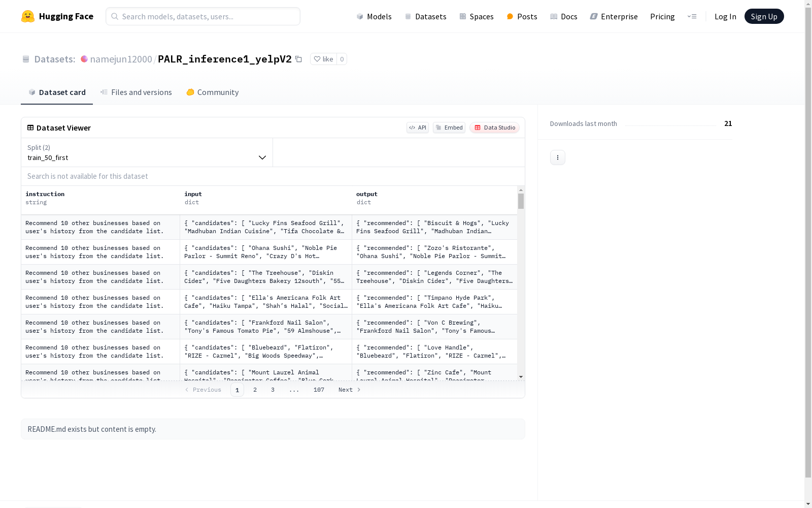This screenshot has width=812, height=508.
Task: Open the expanded navigation menu icon
Action: coord(692,16)
